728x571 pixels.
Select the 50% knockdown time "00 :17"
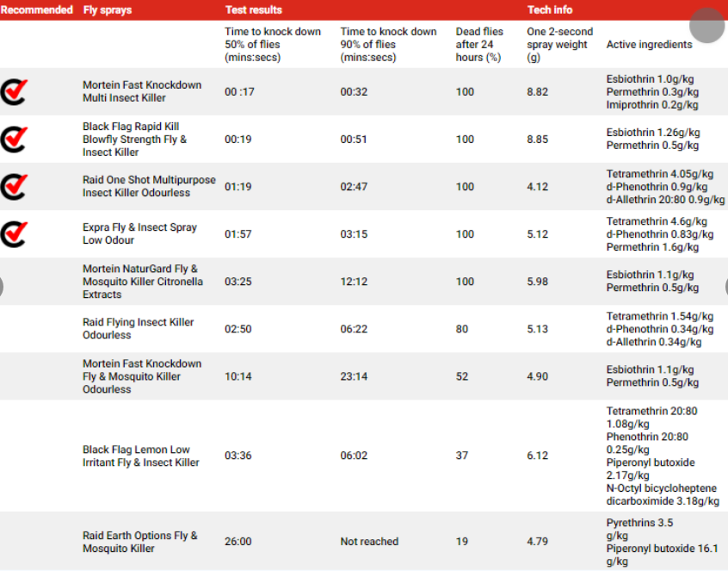pos(239,91)
